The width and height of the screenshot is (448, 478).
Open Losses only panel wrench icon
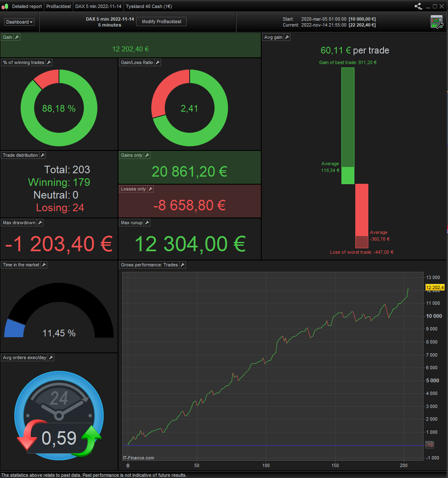[150, 189]
